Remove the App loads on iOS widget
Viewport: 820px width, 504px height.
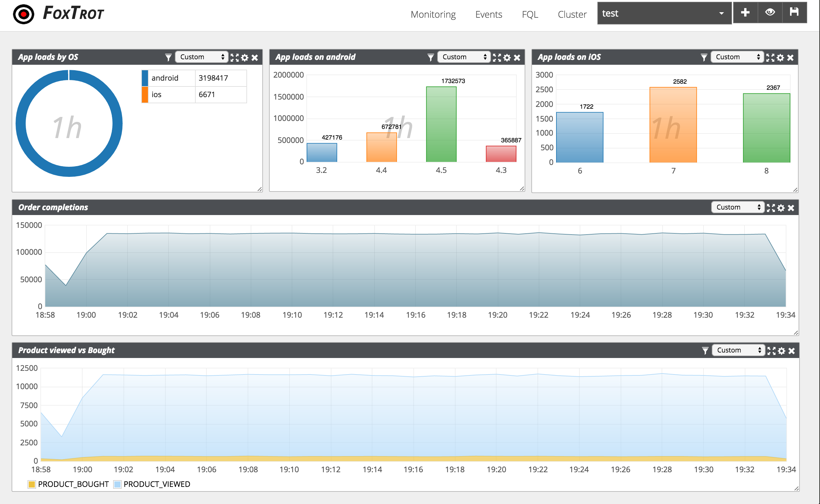[x=790, y=58]
